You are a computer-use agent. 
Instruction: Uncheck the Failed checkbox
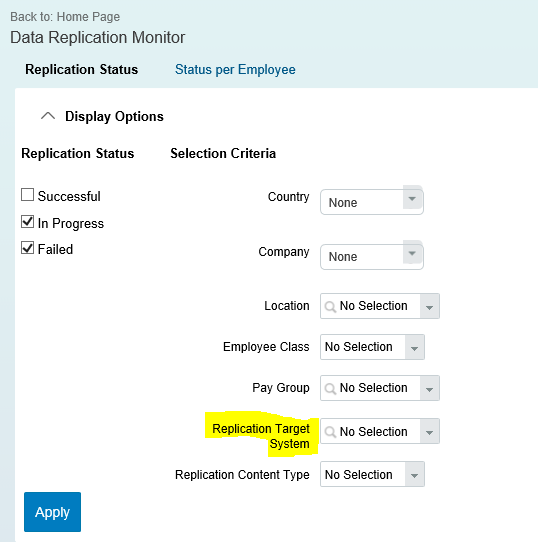pos(27,247)
